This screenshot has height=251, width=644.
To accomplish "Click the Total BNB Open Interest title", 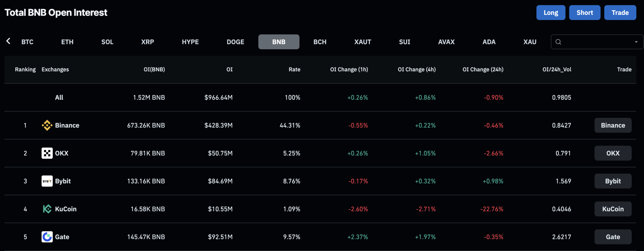I will pyautogui.click(x=56, y=13).
